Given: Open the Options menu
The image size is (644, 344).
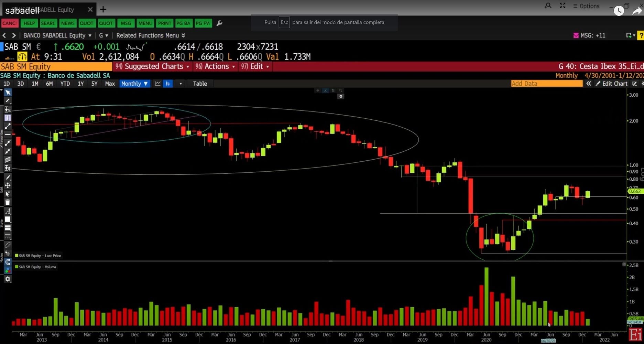Looking at the screenshot, I should pos(586,6).
